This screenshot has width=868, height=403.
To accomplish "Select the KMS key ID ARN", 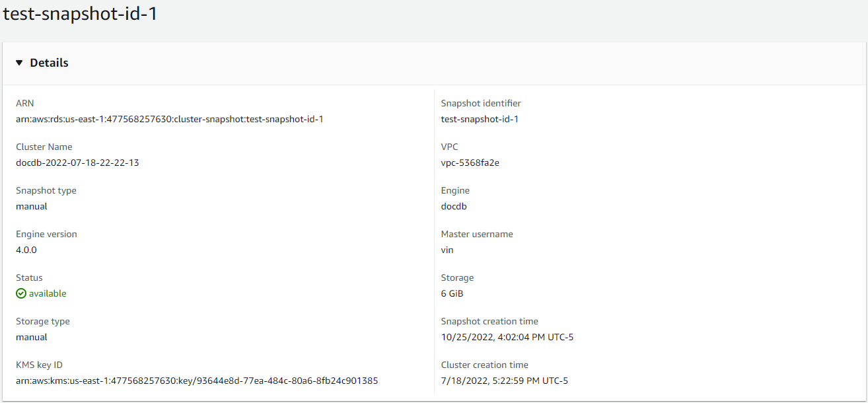I will pos(198,381).
